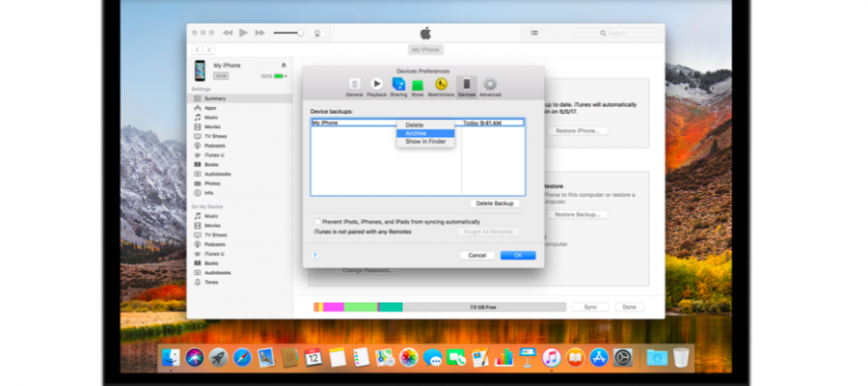868x386 pixels.
Task: Select Info in the sidebar
Action: (x=240, y=193)
